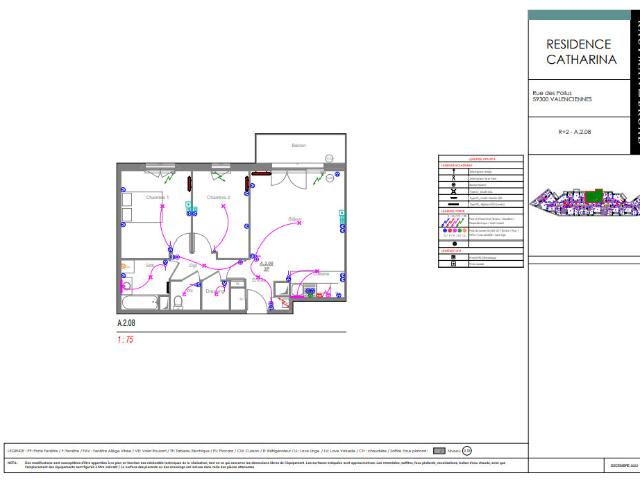Click the blue dot in the legend table
The image size is (640, 480).
445,231
